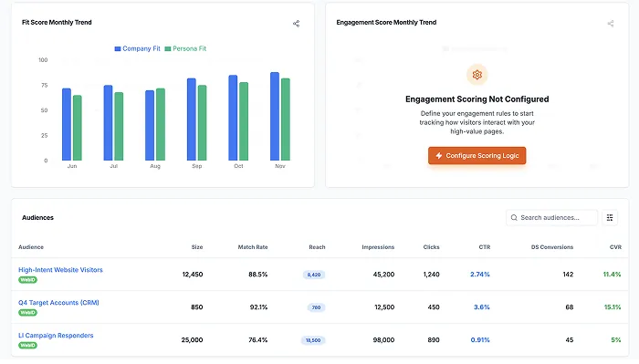Image resolution: width=639 pixels, height=364 pixels.
Task: Click WebID badge under LI Campaign Responders
Action: click(x=27, y=345)
